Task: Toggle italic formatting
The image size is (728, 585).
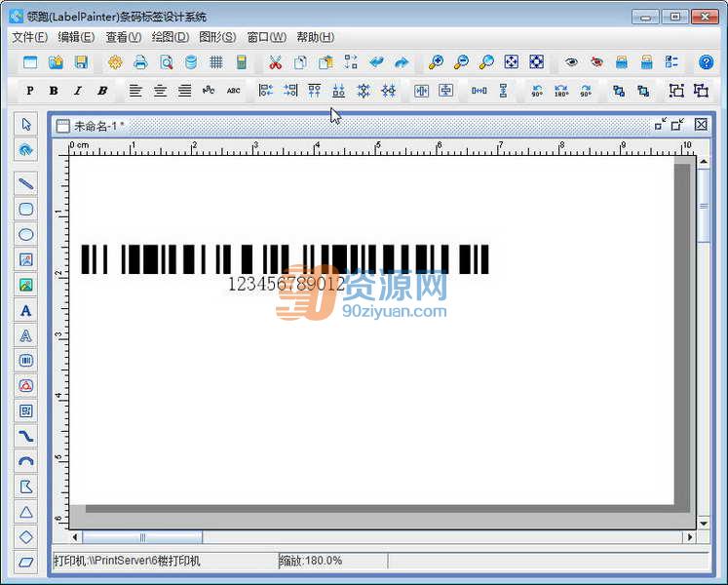Action: coord(78,91)
